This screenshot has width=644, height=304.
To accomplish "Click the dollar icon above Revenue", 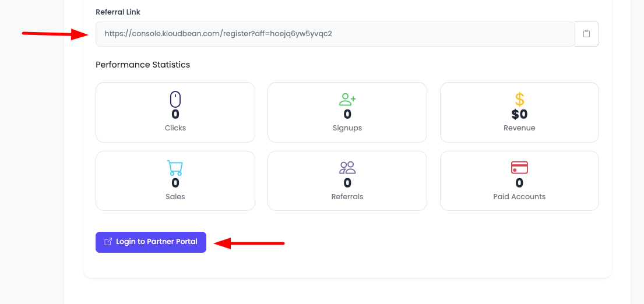I will [519, 99].
